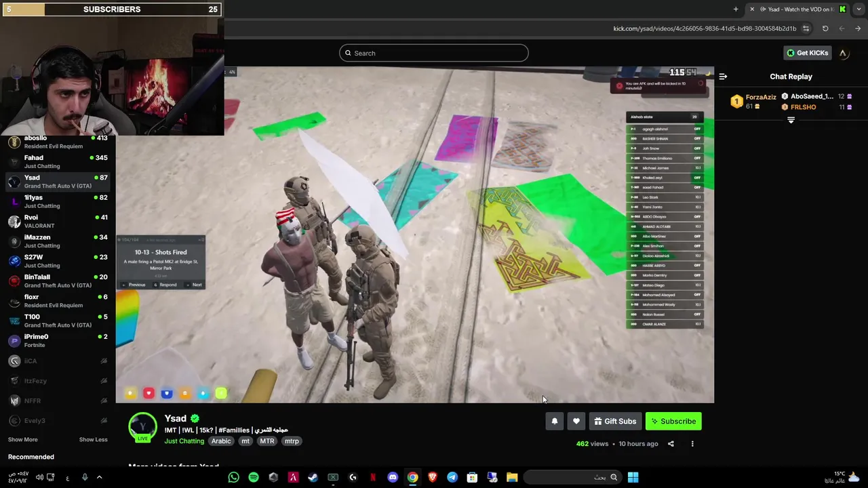This screenshot has width=868, height=488.
Task: Open File Explorer from taskbar
Action: (x=512, y=477)
